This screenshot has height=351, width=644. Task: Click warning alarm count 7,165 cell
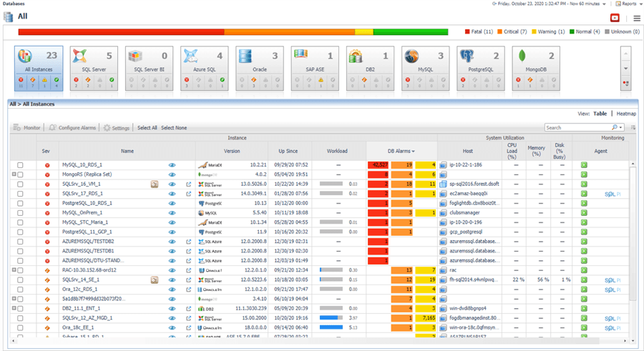click(x=426, y=318)
